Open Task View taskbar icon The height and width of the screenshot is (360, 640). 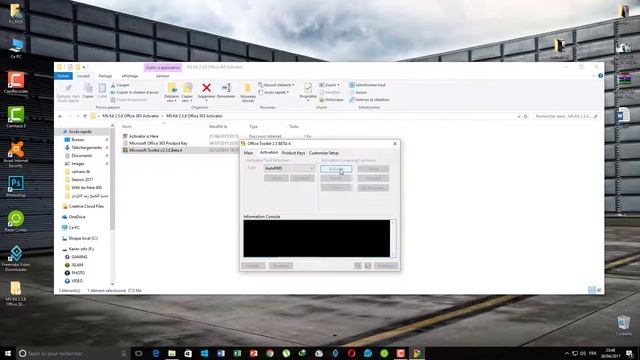pyautogui.click(x=138, y=353)
